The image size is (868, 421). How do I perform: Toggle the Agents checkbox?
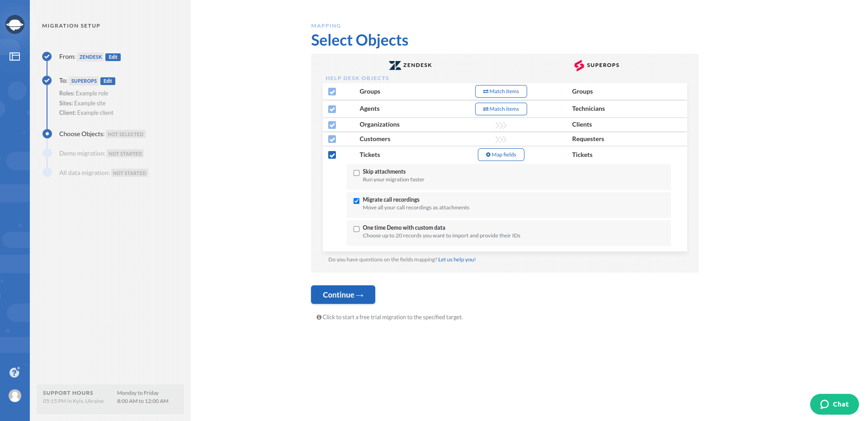pyautogui.click(x=332, y=109)
